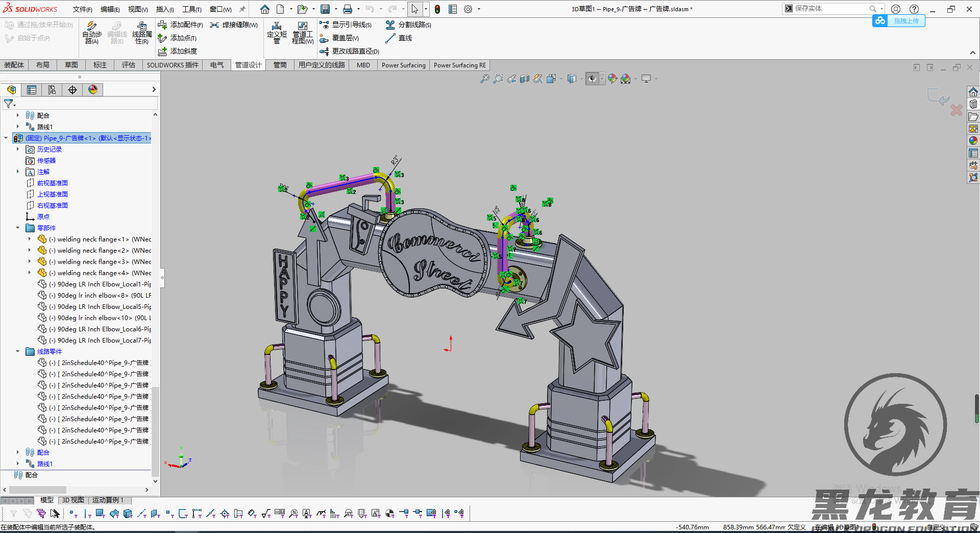This screenshot has height=533, width=980.
Task: Open the 插入 menu
Action: 164,9
